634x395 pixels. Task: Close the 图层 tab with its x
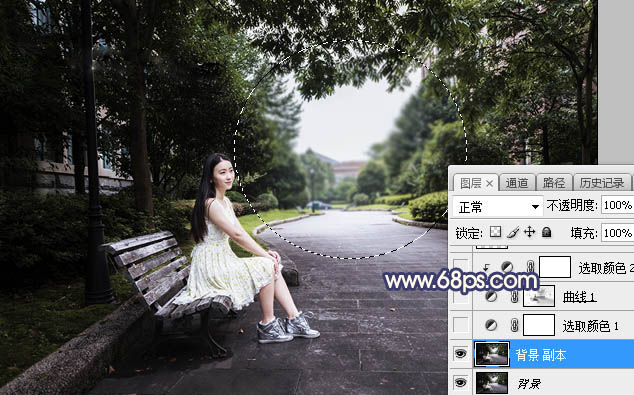coord(489,184)
